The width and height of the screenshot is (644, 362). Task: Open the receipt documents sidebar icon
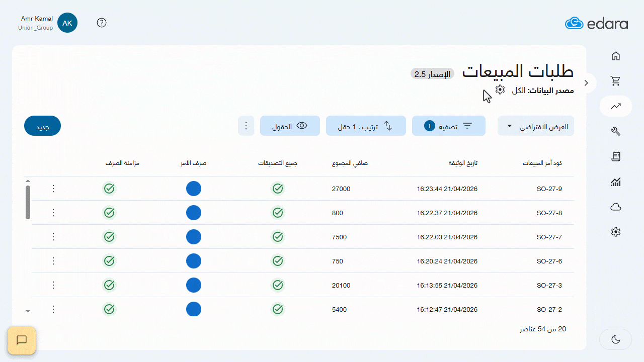point(616,156)
